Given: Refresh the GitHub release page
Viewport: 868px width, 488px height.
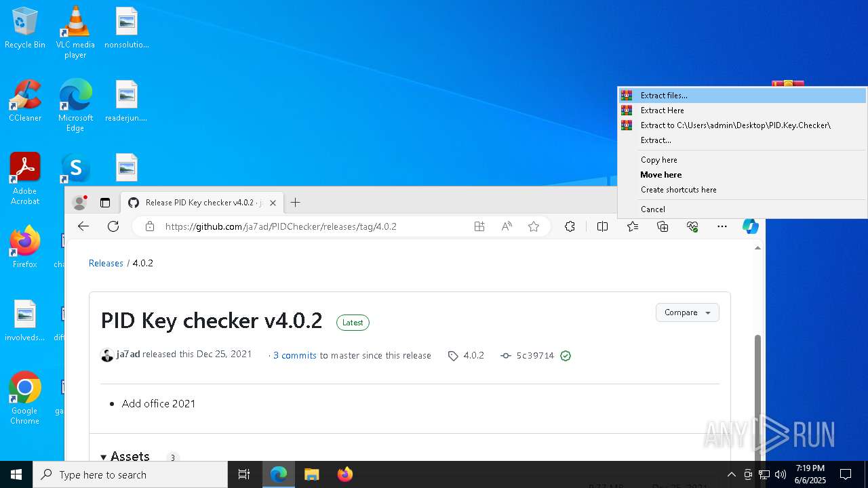Looking at the screenshot, I should click(113, 226).
